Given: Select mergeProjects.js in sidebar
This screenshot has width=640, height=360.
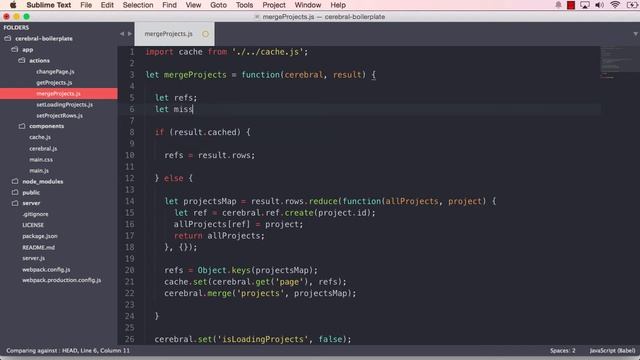Looking at the screenshot, I should 58,93.
